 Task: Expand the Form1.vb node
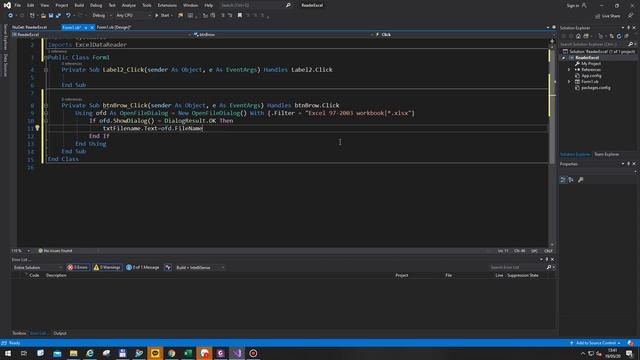(x=569, y=82)
